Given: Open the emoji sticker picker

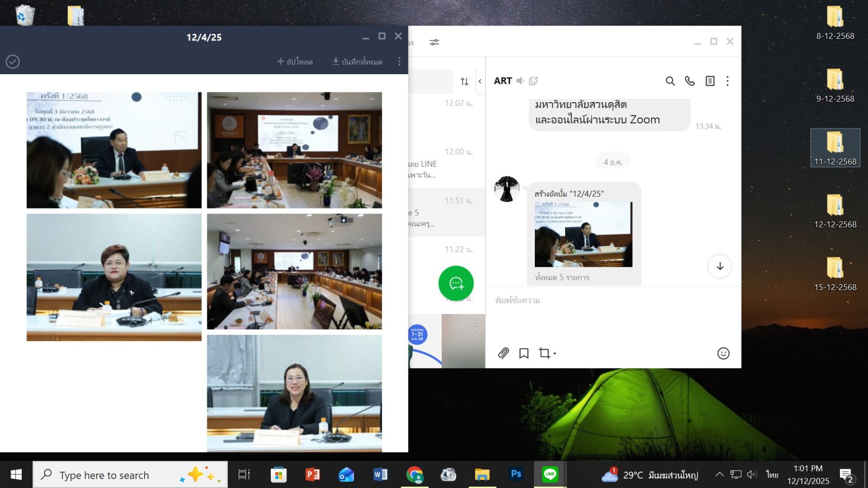Looking at the screenshot, I should [x=723, y=353].
